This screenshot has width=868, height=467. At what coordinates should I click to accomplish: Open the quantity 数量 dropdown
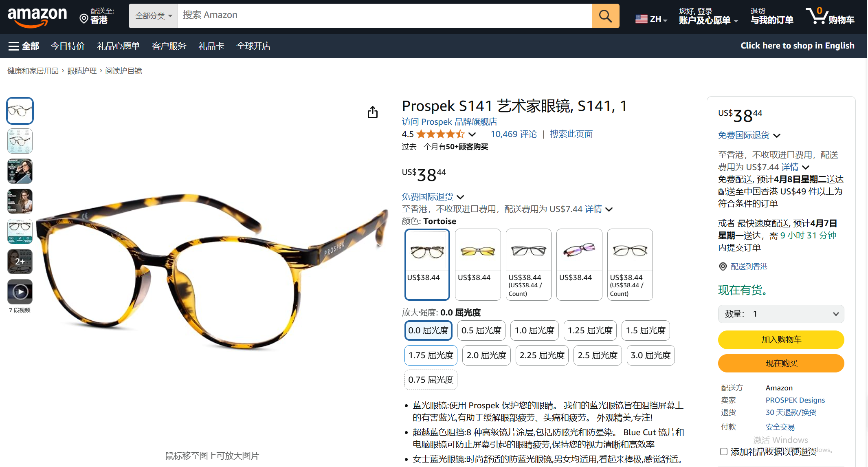click(781, 314)
